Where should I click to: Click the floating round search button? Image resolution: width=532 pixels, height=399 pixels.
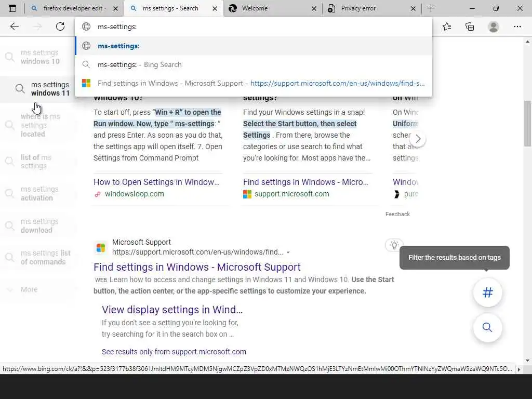point(487,327)
